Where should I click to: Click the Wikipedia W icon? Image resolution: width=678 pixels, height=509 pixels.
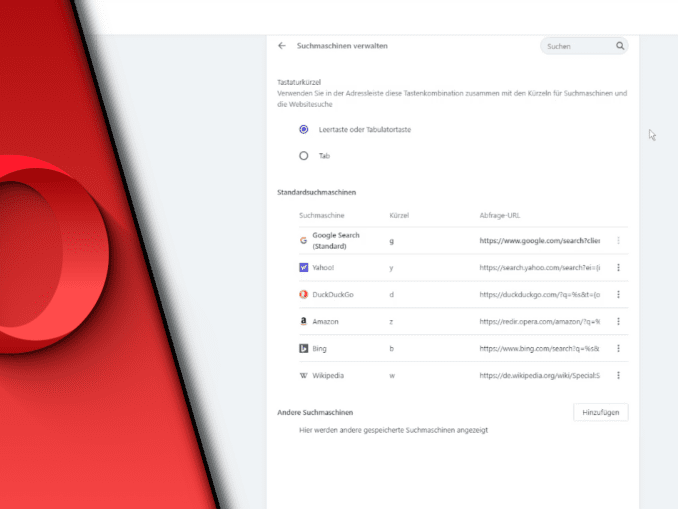[x=304, y=375]
